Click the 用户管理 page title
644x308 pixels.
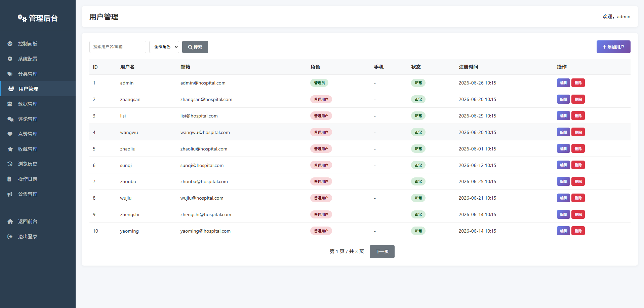pyautogui.click(x=104, y=17)
